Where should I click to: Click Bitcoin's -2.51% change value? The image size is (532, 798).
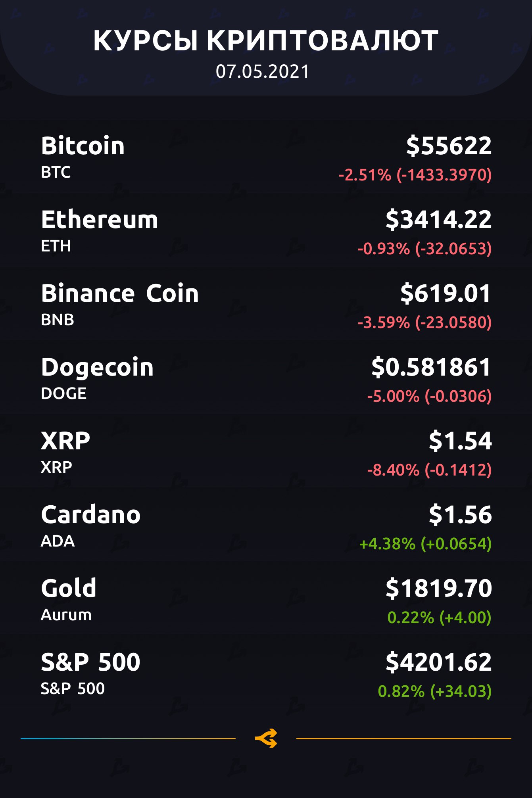point(415,175)
